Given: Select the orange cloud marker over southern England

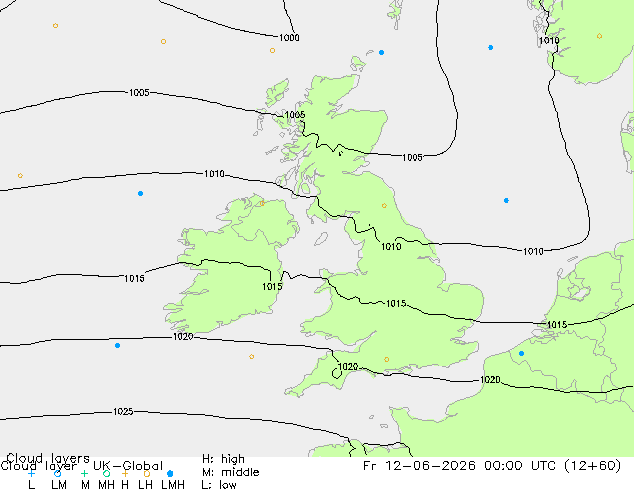Looking at the screenshot, I should (387, 359).
